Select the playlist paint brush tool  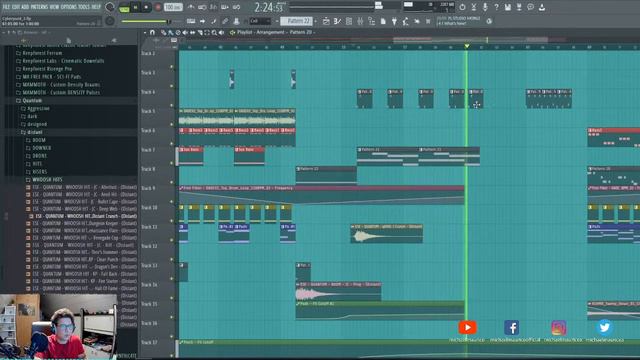(171, 33)
